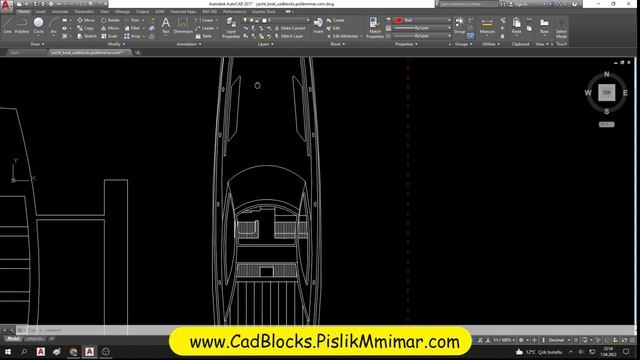Add a new drawing tab with plus
640x360 pixels.
(138, 53)
